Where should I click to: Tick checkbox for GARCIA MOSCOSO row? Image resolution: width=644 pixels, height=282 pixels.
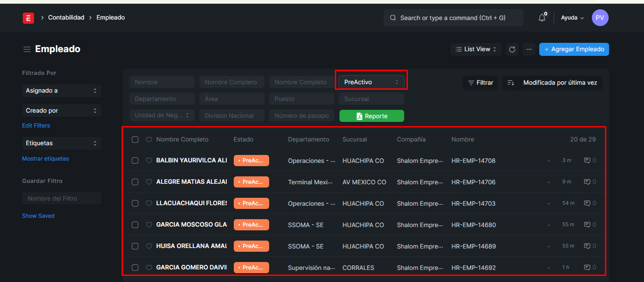click(135, 225)
